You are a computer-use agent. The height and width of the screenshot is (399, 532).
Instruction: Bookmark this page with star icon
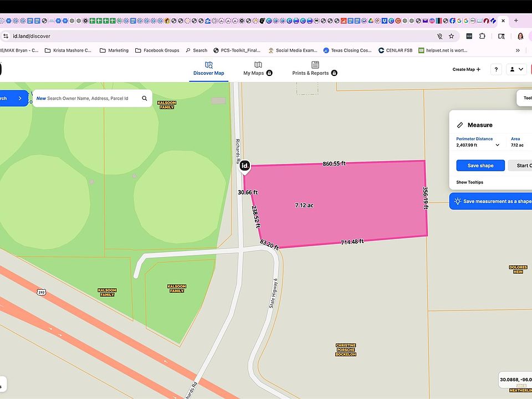(x=452, y=36)
